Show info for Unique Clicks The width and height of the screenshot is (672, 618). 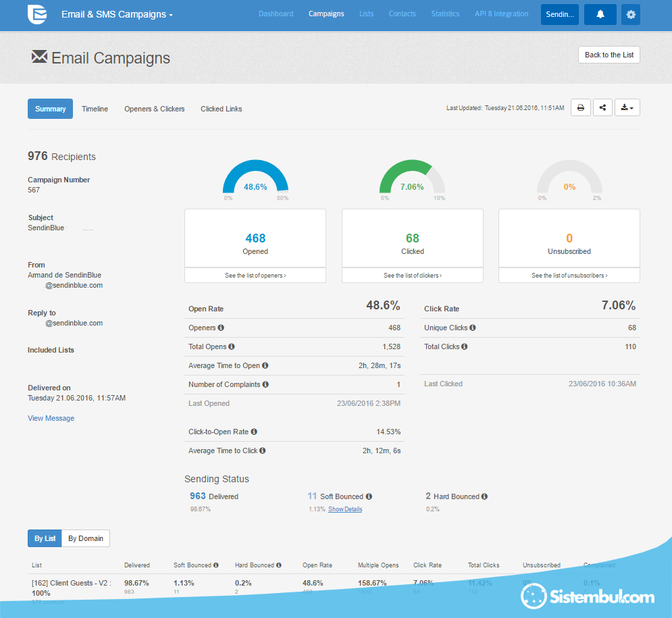[x=472, y=328]
